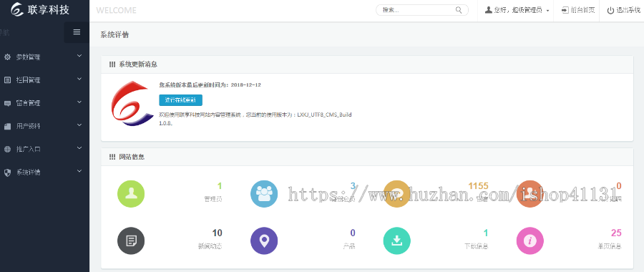Click the chat icon beside 留言管理

(7, 103)
